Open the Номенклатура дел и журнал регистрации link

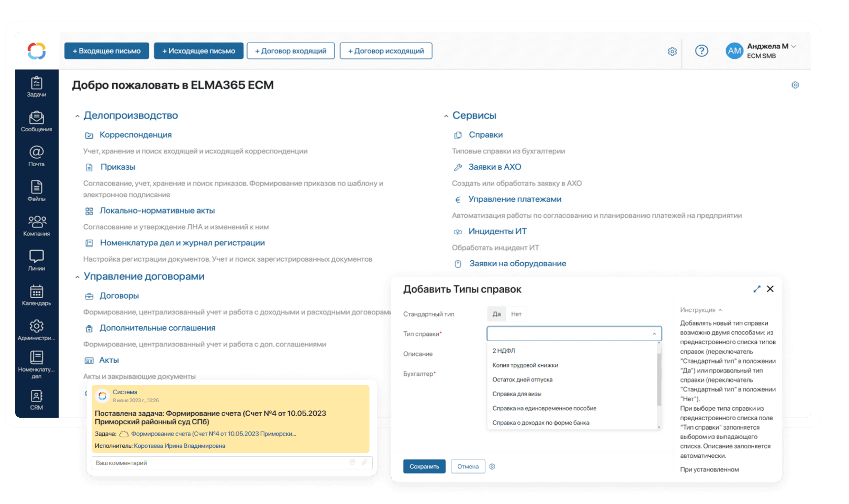pyautogui.click(x=182, y=243)
